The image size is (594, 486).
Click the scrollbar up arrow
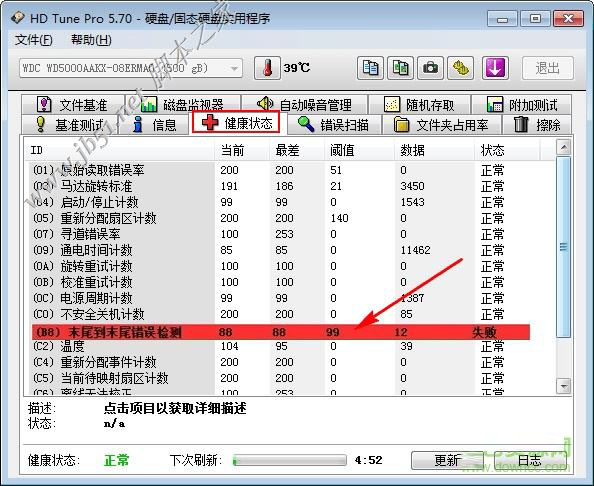(564, 147)
